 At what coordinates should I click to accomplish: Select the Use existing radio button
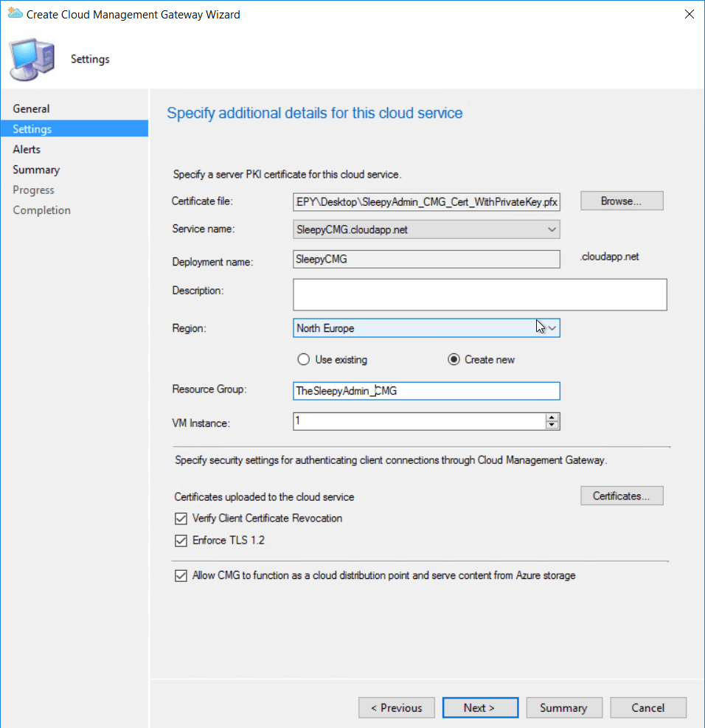coord(303,359)
